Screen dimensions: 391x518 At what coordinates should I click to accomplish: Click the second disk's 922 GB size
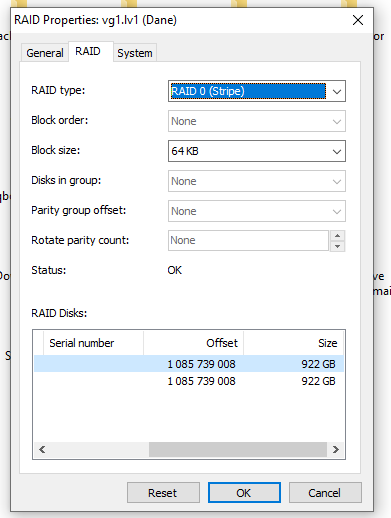[x=318, y=381]
